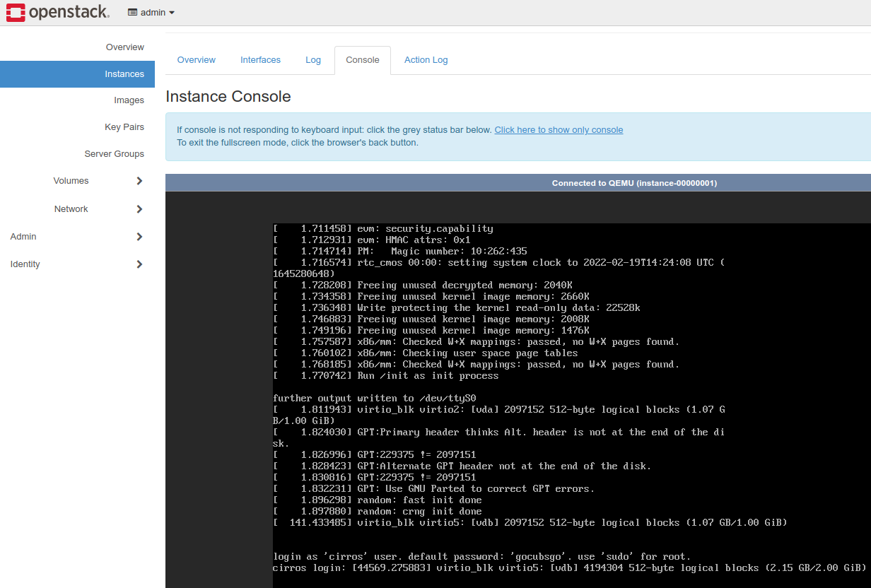Click the chevron next to Volumes

[139, 181]
